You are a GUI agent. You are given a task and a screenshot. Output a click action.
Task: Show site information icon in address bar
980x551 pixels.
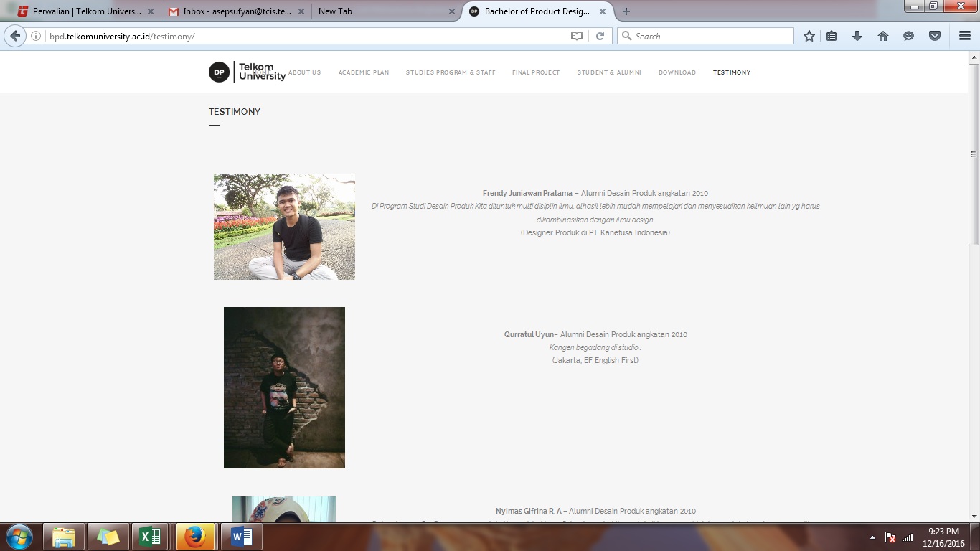point(37,36)
